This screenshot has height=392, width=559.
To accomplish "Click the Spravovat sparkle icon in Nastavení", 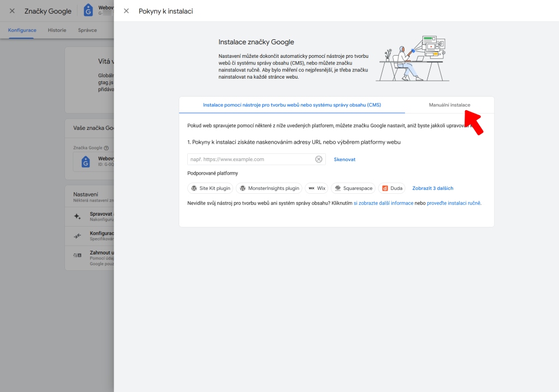I will coord(76,217).
